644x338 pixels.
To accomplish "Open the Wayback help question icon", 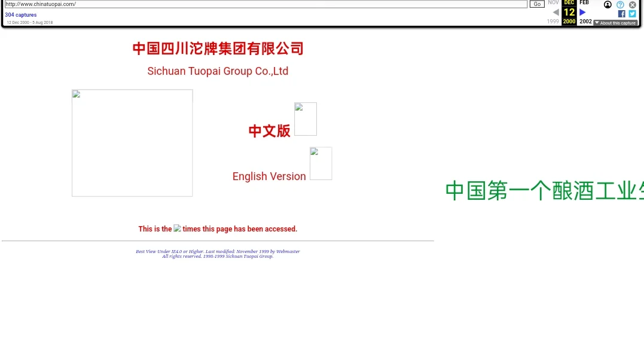I will point(620,5).
